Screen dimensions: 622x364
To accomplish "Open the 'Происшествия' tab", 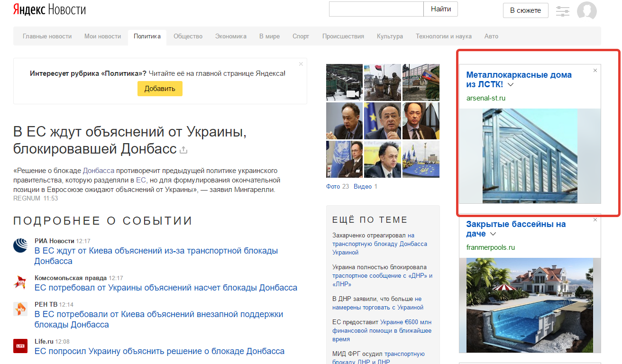I will [343, 36].
